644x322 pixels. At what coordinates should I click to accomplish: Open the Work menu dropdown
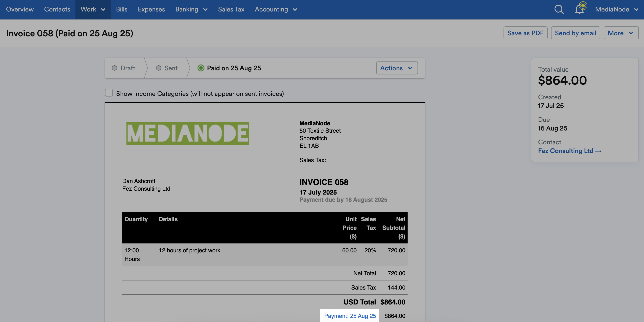93,10
